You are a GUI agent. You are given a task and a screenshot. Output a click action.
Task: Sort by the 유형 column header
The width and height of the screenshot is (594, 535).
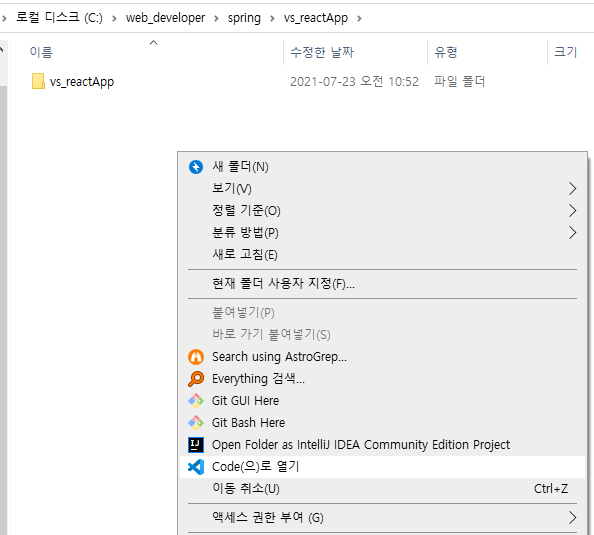point(446,52)
